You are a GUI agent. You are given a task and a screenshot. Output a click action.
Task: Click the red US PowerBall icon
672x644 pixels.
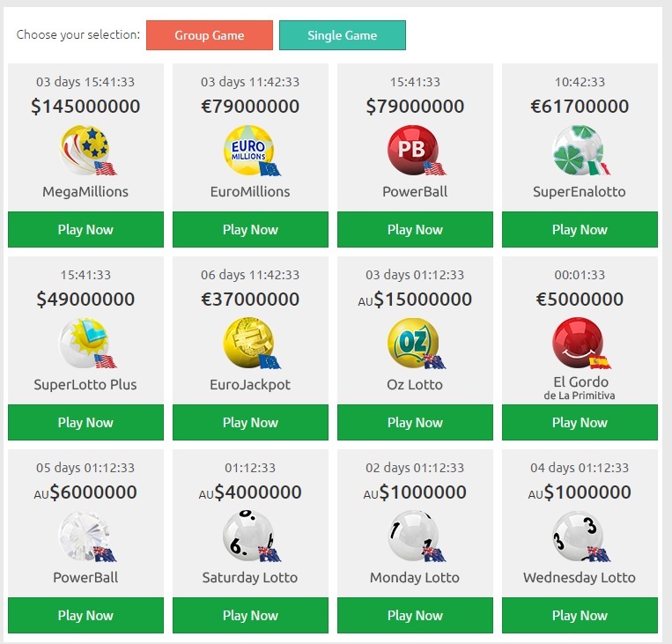point(414,150)
